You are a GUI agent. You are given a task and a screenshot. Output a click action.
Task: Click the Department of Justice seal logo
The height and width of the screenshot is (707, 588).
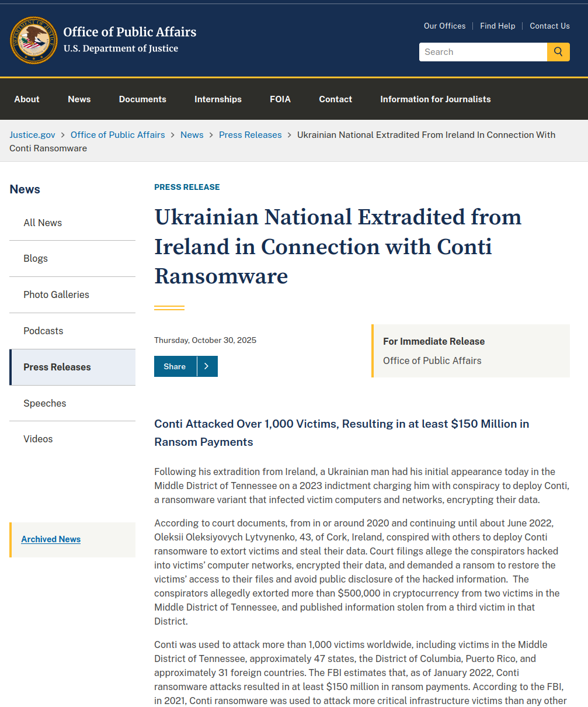click(x=34, y=40)
